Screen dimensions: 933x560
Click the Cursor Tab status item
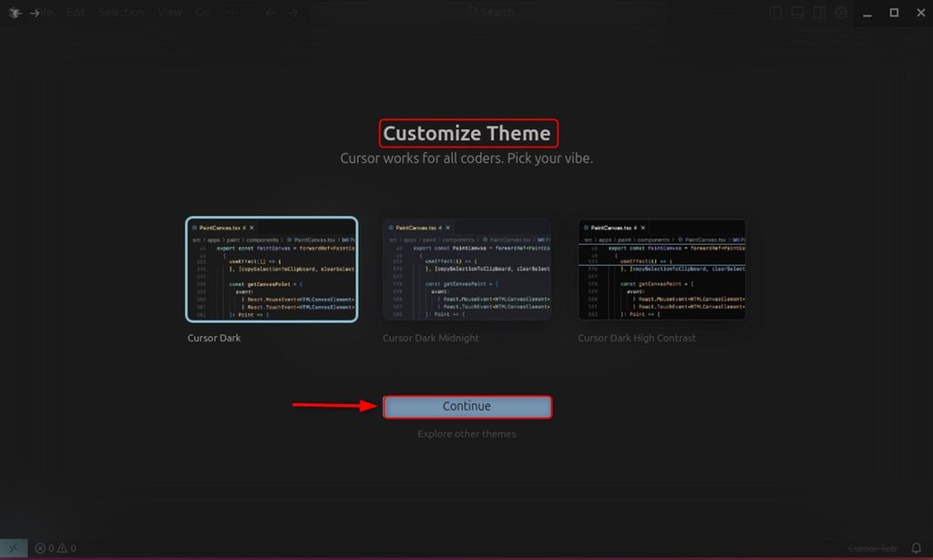click(872, 548)
